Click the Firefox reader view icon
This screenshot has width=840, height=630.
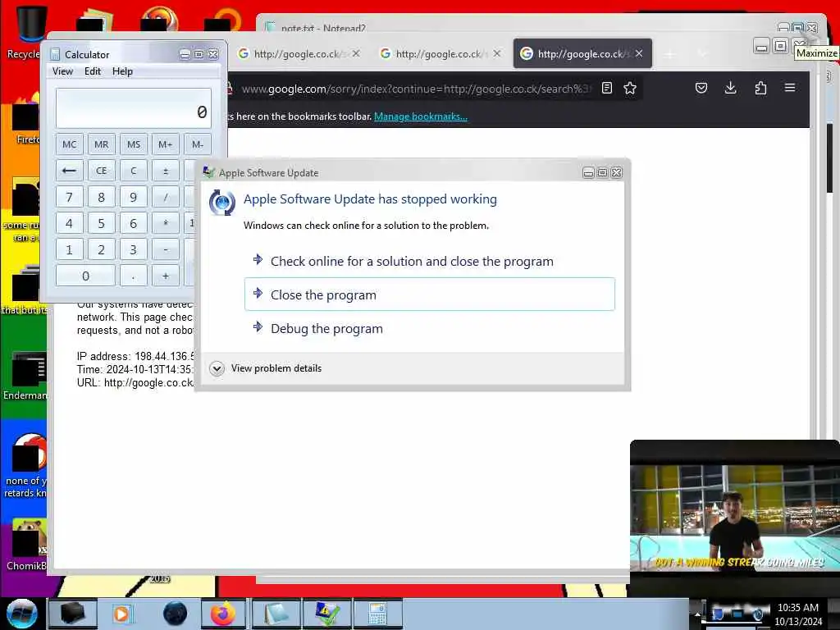click(x=606, y=88)
